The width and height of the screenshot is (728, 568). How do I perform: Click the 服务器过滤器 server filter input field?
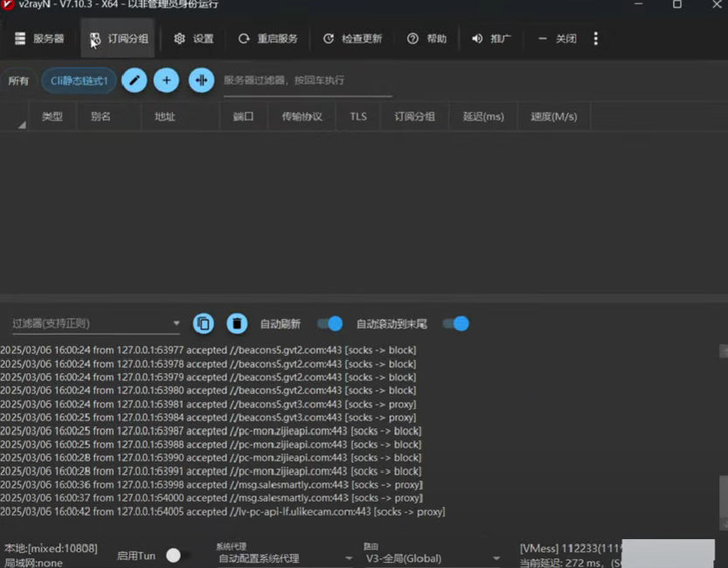coord(306,80)
